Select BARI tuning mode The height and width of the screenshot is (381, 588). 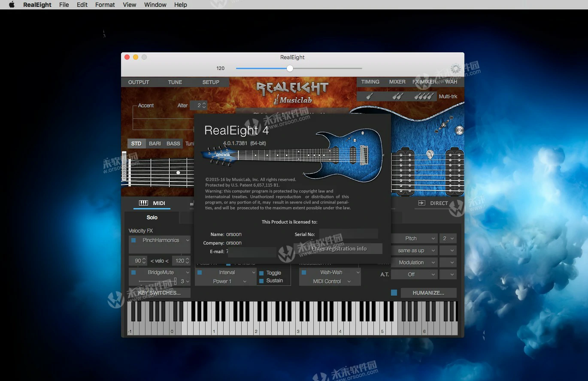[155, 144]
